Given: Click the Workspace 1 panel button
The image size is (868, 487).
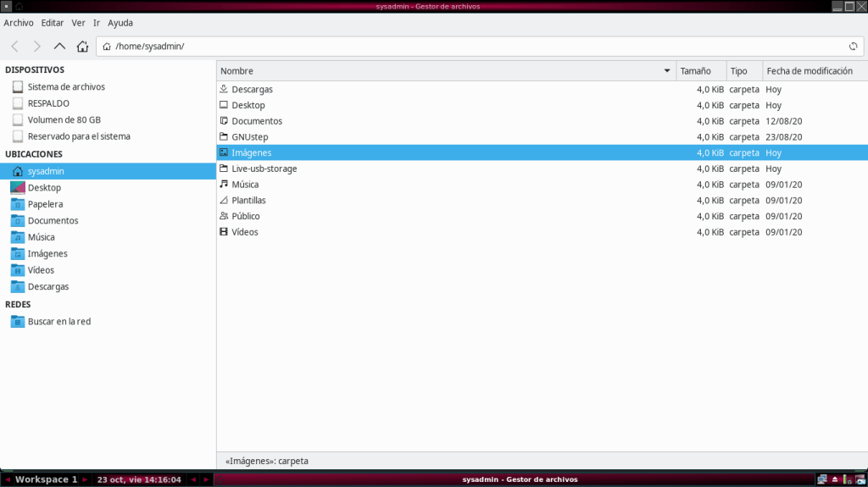Looking at the screenshot, I should click(46, 479).
